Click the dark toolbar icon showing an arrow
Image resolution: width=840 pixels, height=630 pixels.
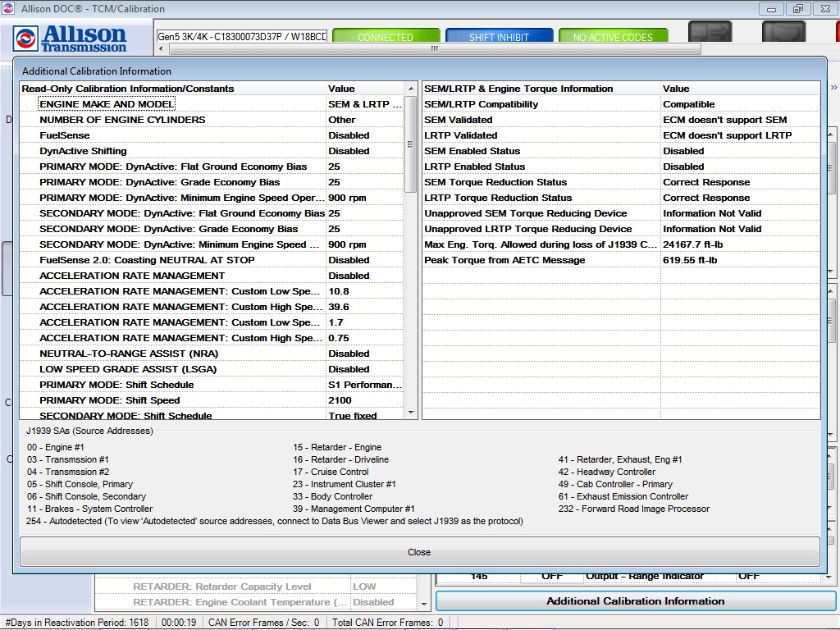click(710, 33)
